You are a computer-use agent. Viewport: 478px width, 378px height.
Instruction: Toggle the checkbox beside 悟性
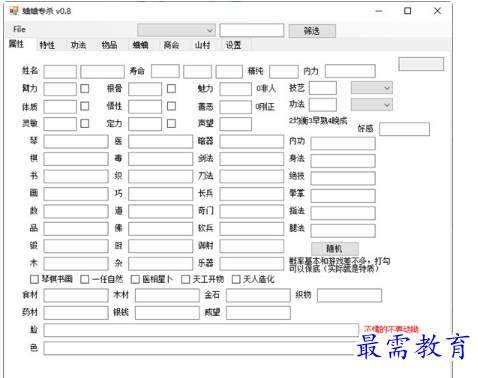click(171, 106)
